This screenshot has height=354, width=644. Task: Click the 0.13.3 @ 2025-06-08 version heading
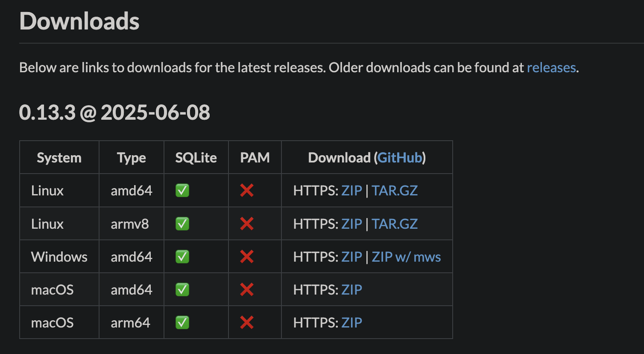pyautogui.click(x=114, y=112)
